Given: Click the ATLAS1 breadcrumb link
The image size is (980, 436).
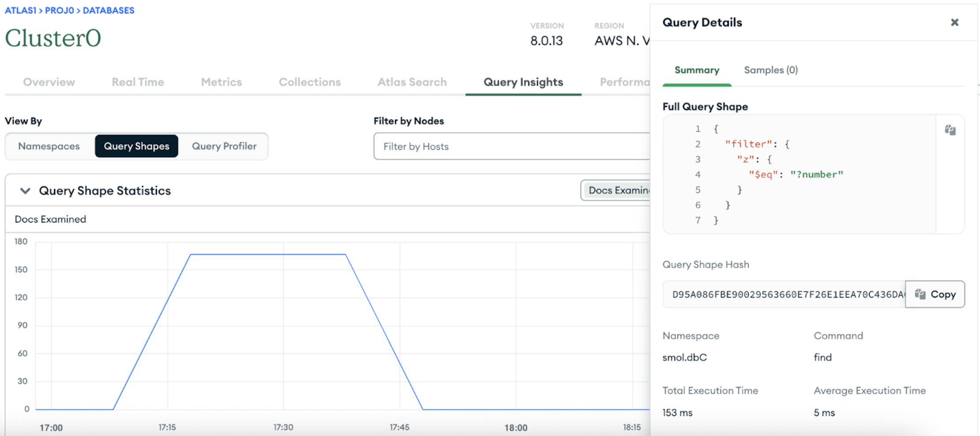Looking at the screenshot, I should 20,10.
